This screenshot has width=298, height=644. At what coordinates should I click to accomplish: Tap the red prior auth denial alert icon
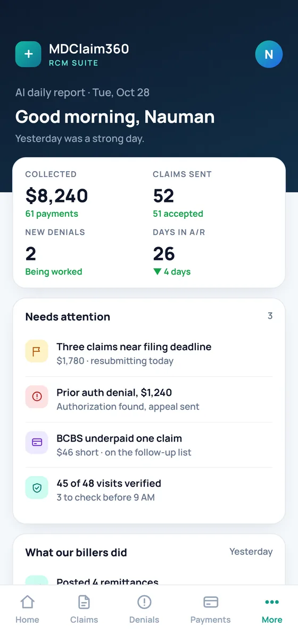point(37,396)
